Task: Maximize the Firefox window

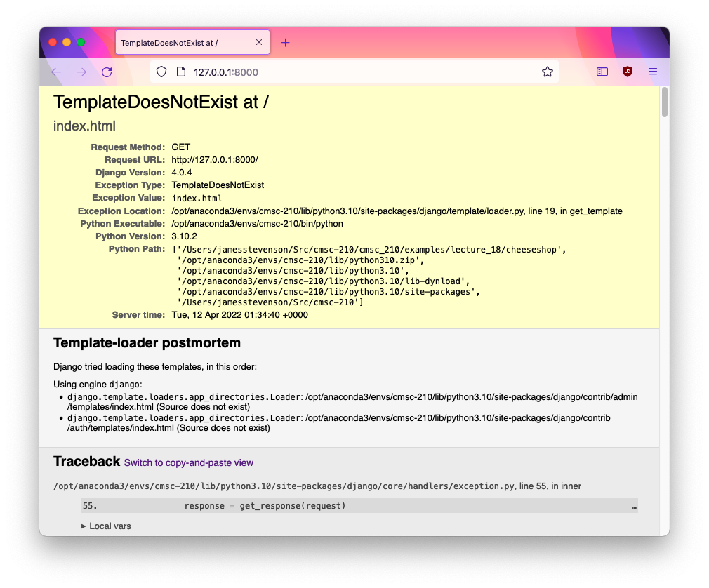Action: click(x=81, y=42)
